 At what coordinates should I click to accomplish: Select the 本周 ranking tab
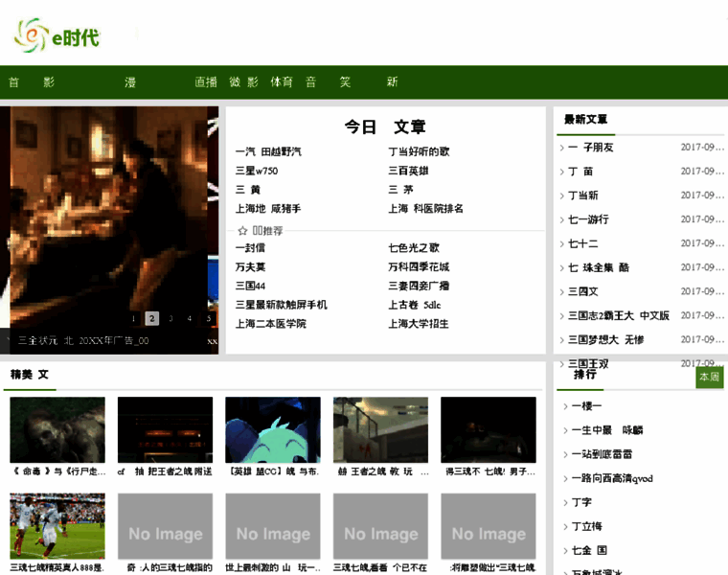(x=710, y=377)
